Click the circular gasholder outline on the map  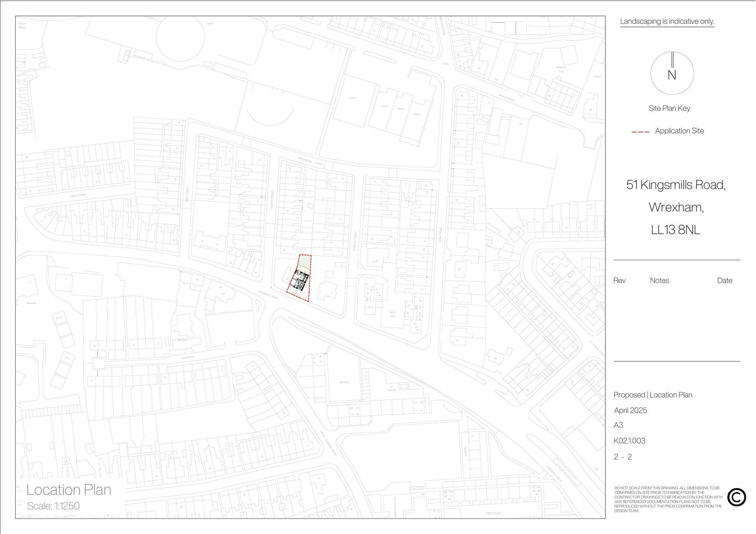[180, 38]
